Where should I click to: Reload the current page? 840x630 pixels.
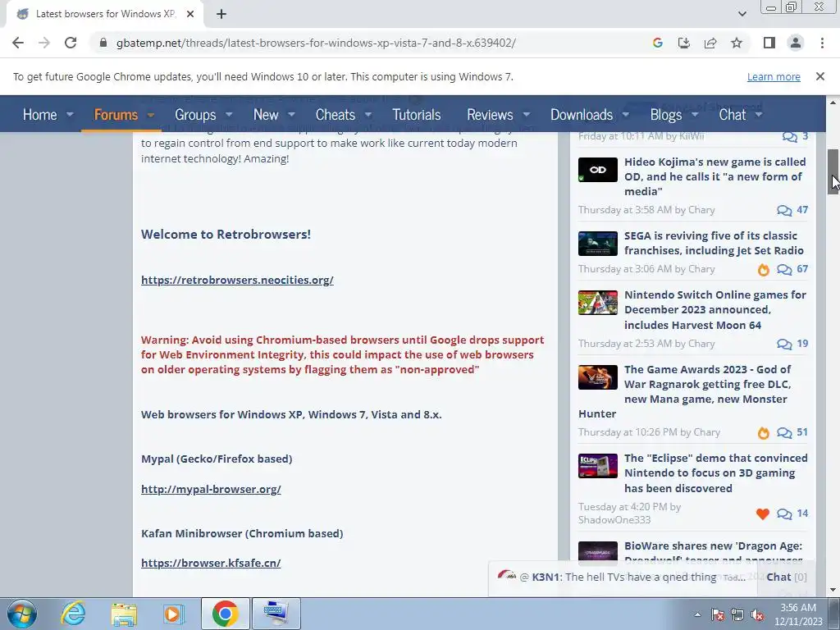71,43
